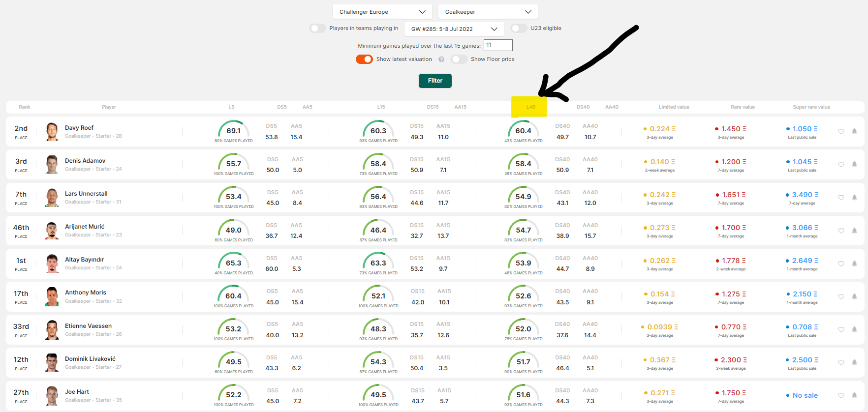The height and width of the screenshot is (412, 868).
Task: Click Denis Adamov's player photo
Action: [x=52, y=164]
